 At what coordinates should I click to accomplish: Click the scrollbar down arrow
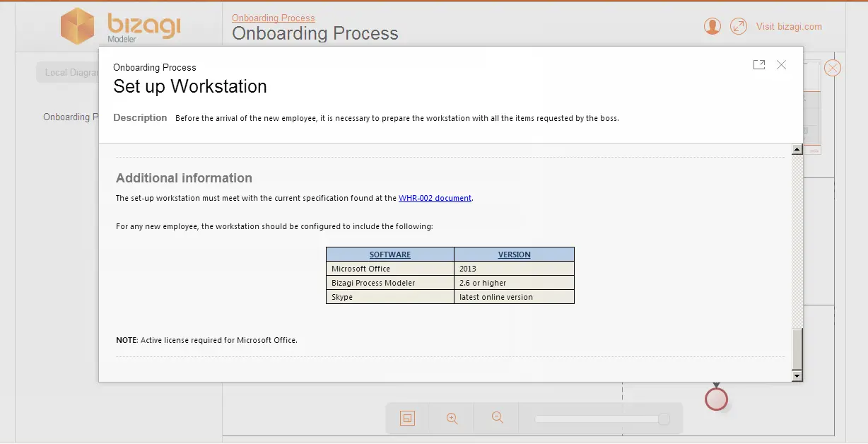pyautogui.click(x=797, y=376)
